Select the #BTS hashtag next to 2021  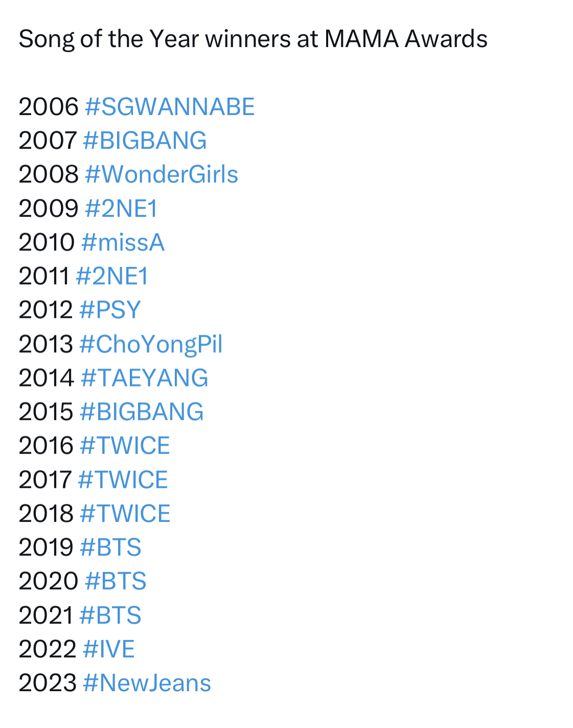(110, 615)
